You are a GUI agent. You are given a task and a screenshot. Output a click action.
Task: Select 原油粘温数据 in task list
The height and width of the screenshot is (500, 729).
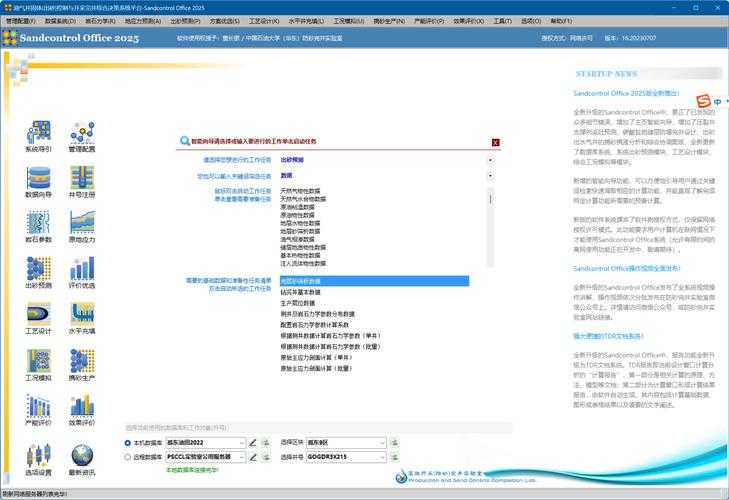pyautogui.click(x=297, y=207)
